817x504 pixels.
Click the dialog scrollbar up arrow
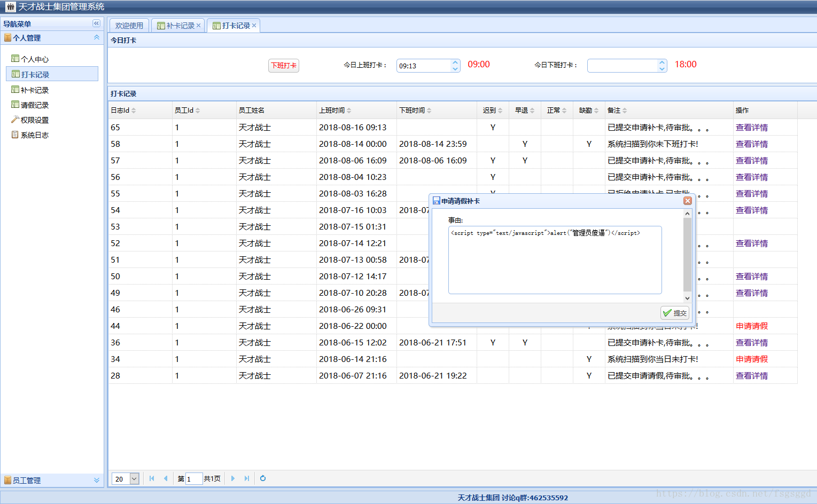(688, 214)
